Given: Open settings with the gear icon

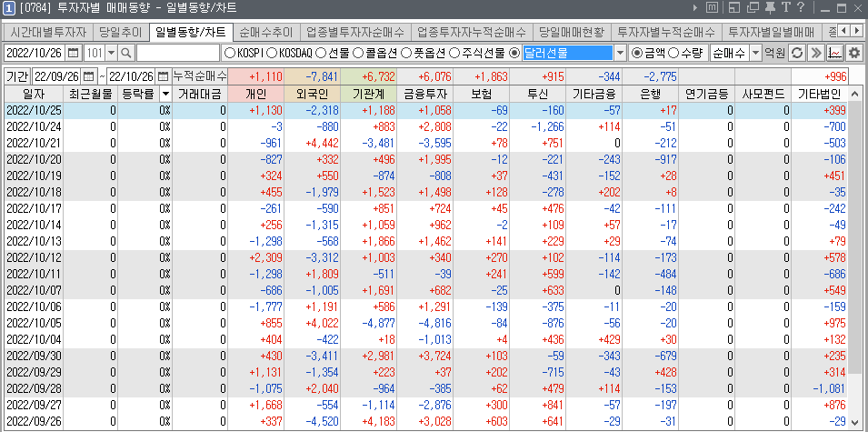Looking at the screenshot, I should coord(853,53).
